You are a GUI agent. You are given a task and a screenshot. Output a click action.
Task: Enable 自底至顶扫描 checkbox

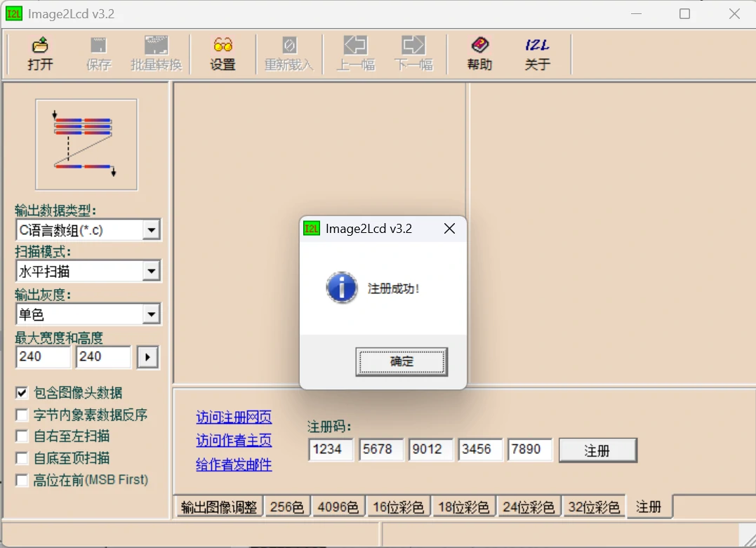point(22,458)
